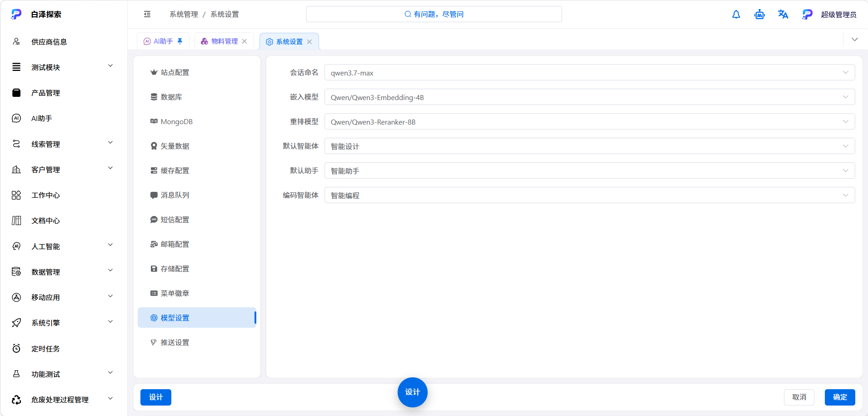Open the AI robot assistant icon
The height and width of the screenshot is (416, 868).
[759, 15]
